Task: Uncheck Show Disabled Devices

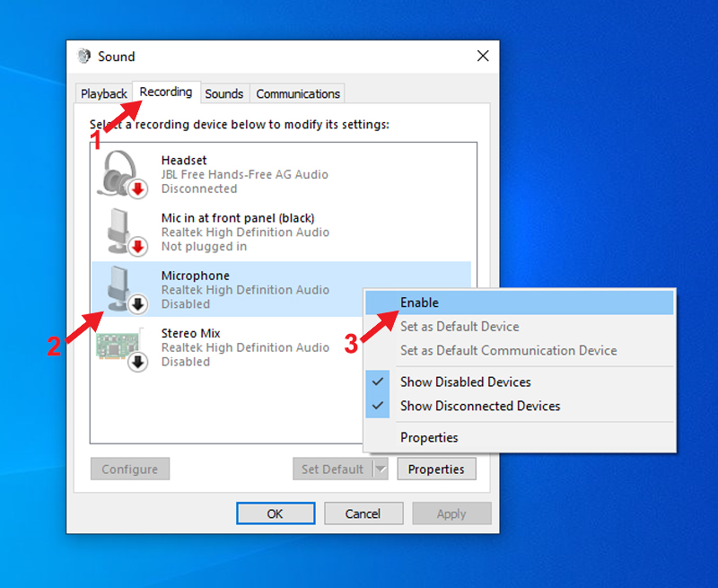Action: click(x=465, y=382)
